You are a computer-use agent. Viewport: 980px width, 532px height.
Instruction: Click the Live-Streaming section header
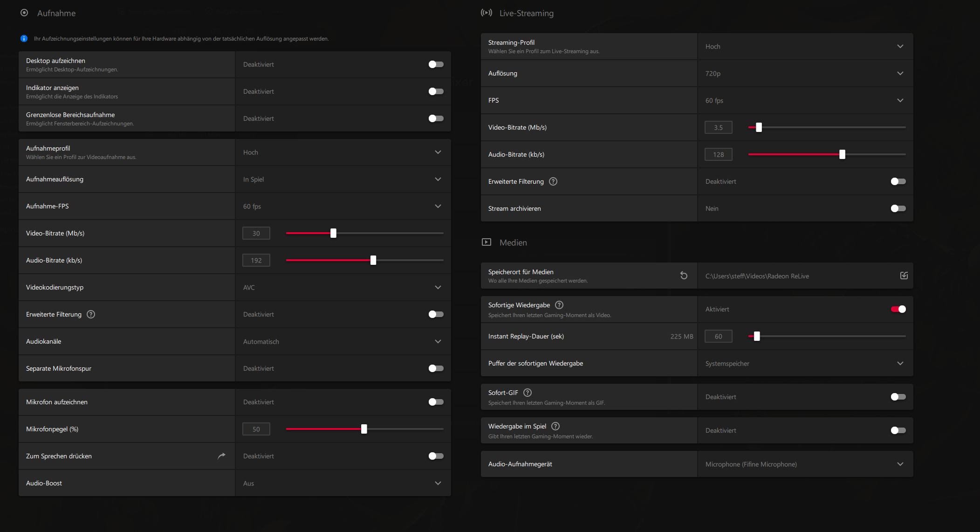coord(526,13)
